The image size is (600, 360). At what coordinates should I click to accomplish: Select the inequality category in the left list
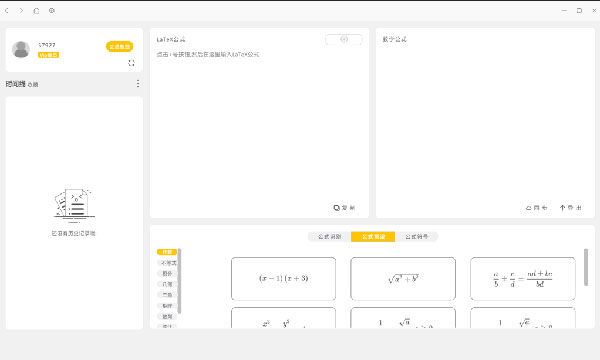point(167,263)
